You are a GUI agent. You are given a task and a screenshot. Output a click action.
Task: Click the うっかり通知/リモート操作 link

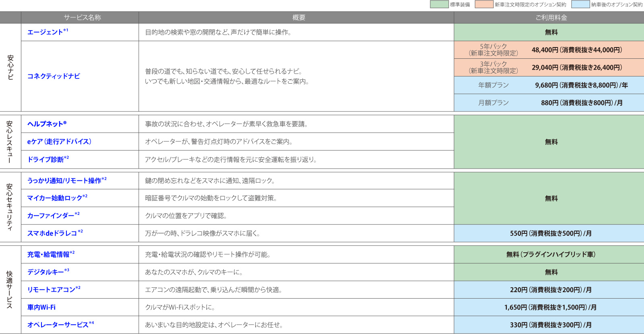[64, 181]
